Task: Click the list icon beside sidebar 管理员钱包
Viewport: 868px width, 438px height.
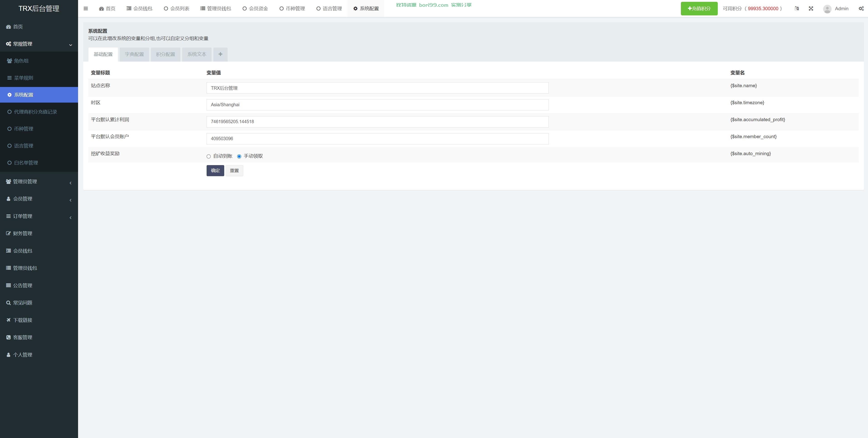Action: pos(8,268)
